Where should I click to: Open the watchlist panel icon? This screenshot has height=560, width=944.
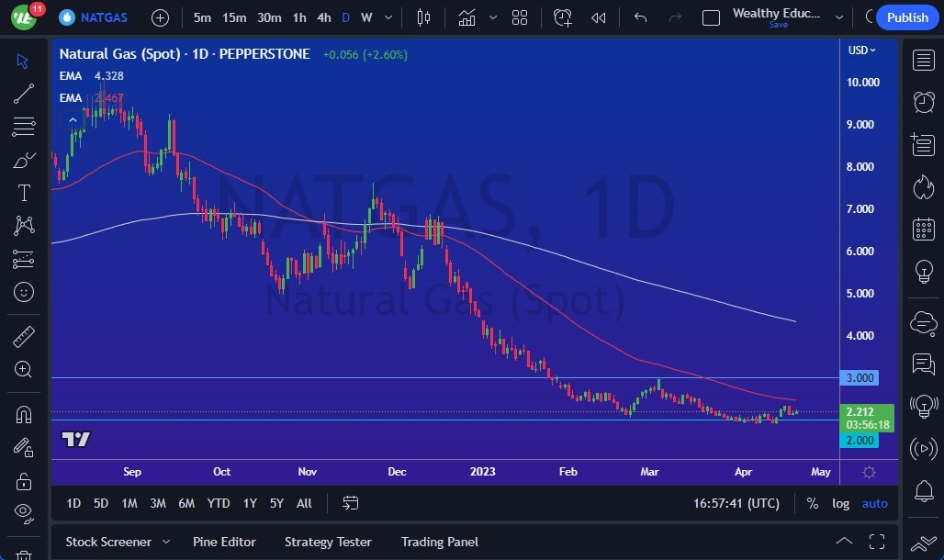923,61
